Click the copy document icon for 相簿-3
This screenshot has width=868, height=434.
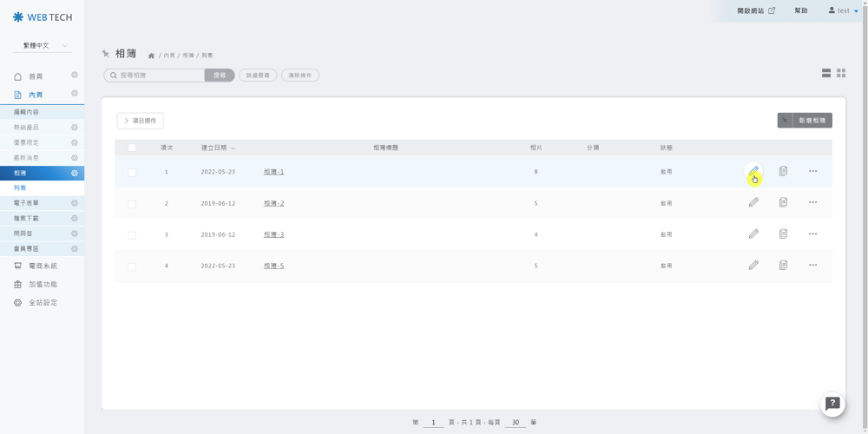[783, 233]
